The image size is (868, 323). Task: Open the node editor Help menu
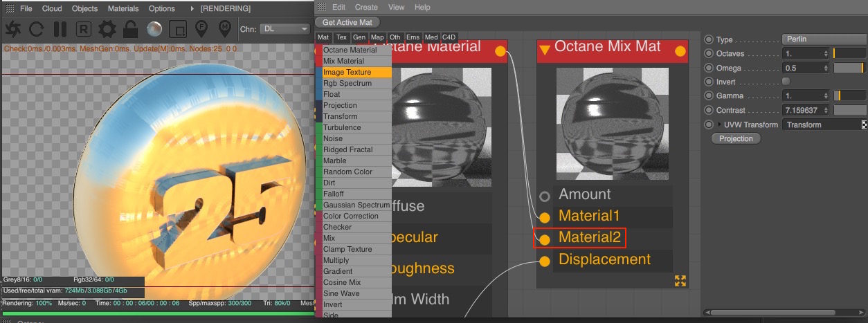pos(422,8)
